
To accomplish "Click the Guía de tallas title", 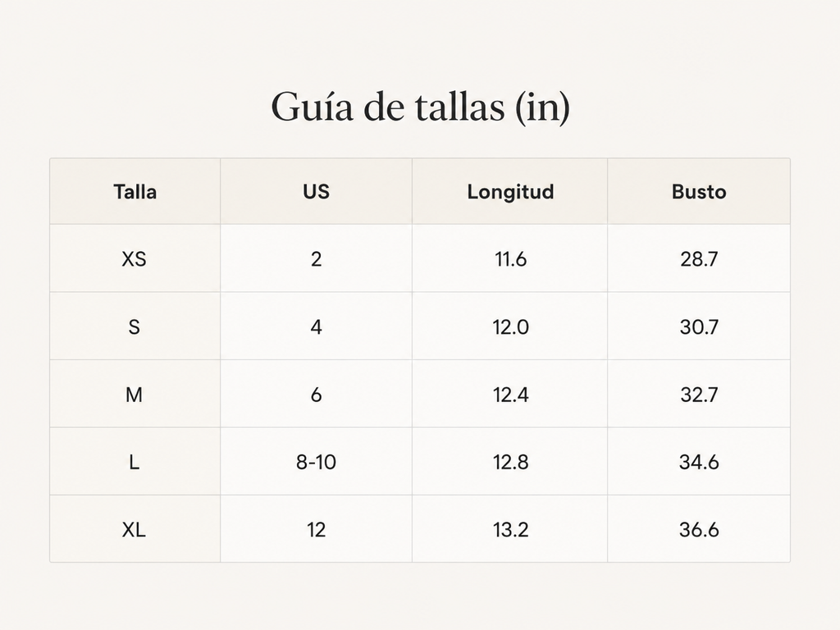I will click(x=420, y=107).
